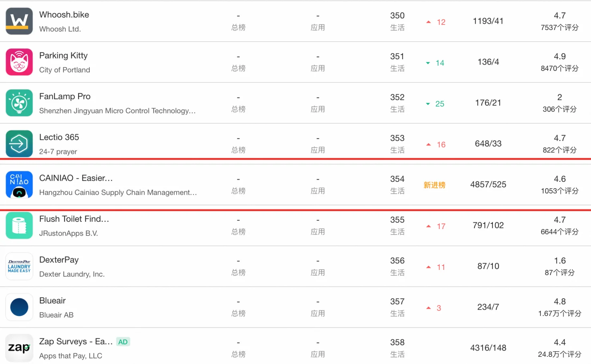Viewport: 591px width, 364px height.
Task: Select the DexterPay laundry icon
Action: coord(19,266)
